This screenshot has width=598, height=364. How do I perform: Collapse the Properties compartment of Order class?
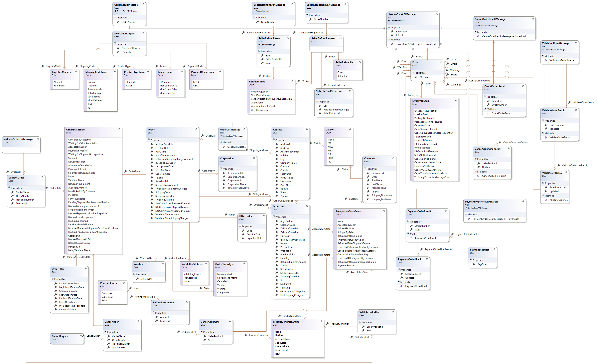149,140
